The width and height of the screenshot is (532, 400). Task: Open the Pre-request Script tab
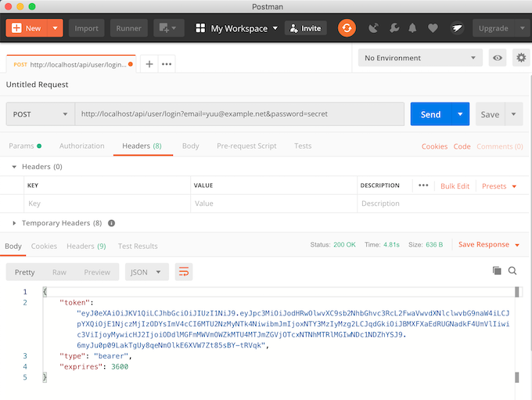246,146
